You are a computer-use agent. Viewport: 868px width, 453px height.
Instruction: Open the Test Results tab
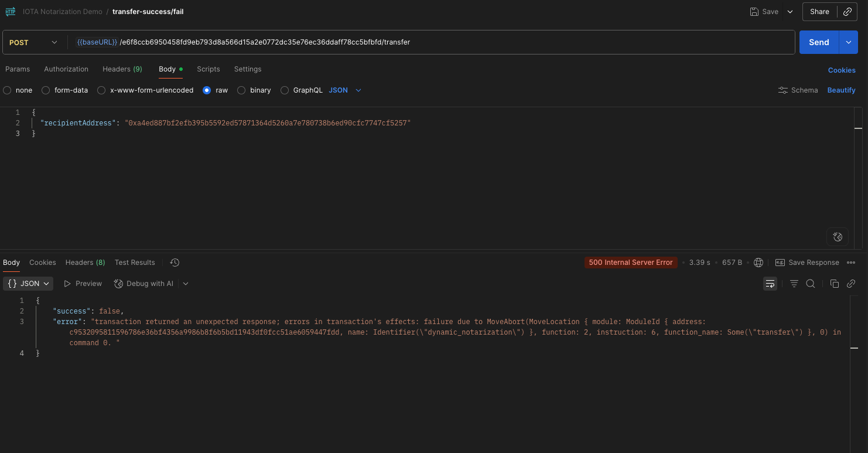click(134, 262)
